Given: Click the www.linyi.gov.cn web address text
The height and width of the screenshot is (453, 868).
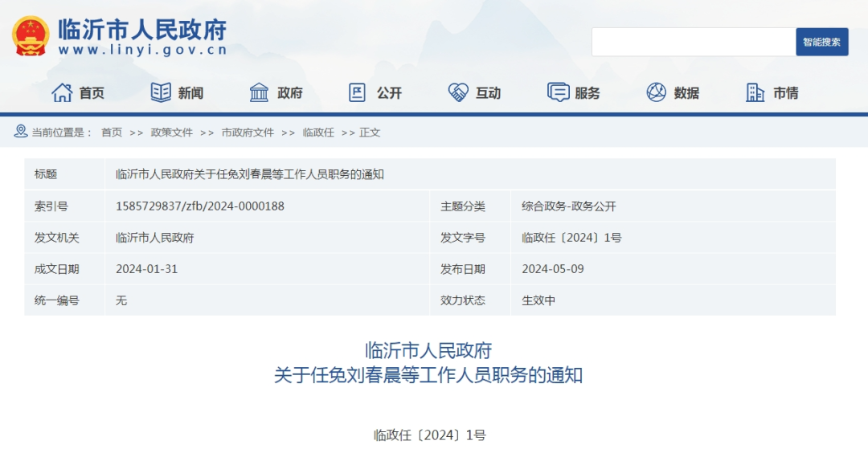Looking at the screenshot, I should pos(143,50).
